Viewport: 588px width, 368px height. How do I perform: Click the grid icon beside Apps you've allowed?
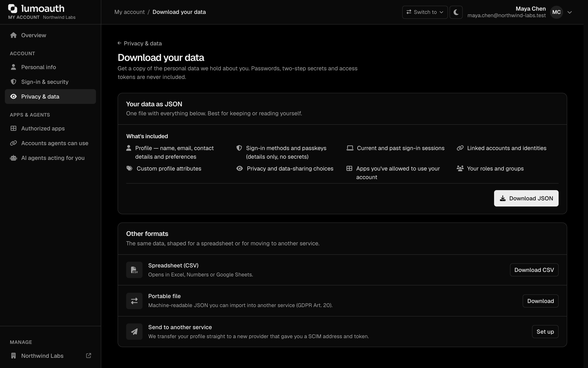pyautogui.click(x=349, y=168)
